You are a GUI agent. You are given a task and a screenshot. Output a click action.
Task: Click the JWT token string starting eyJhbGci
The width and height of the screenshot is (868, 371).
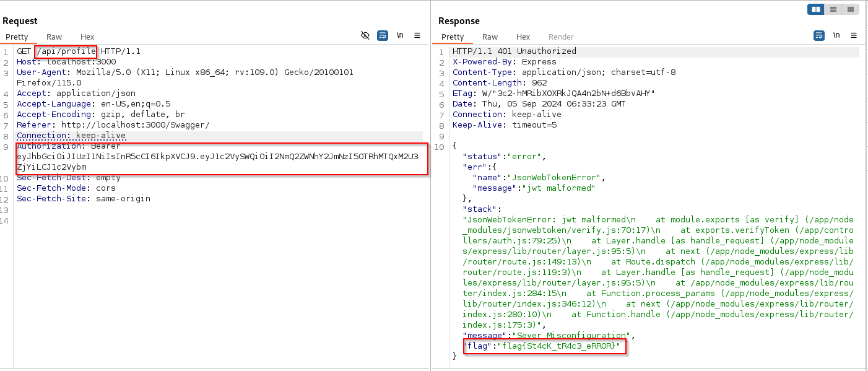click(217, 162)
